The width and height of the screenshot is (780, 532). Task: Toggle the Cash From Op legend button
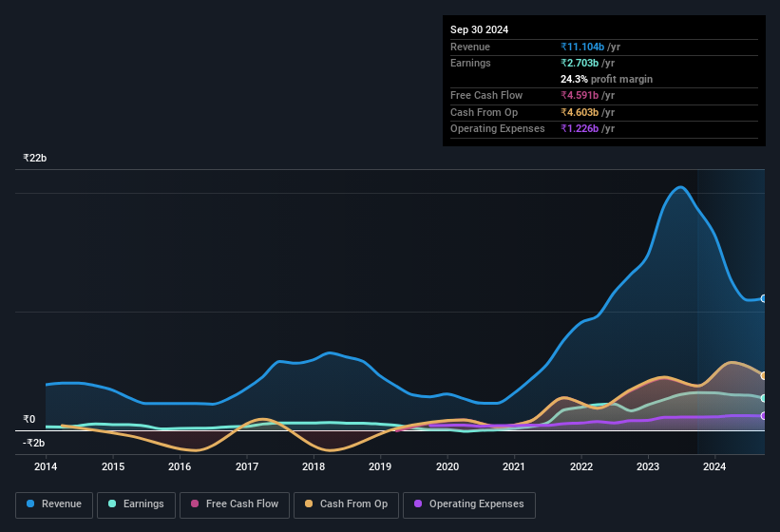pos(346,505)
